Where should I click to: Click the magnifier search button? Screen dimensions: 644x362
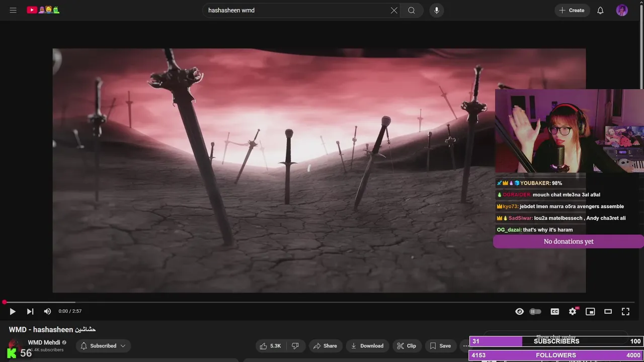click(x=412, y=10)
